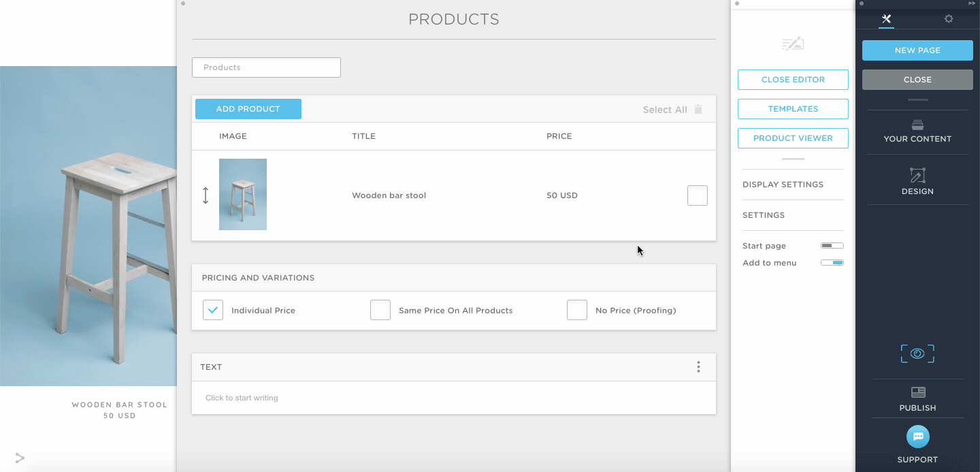The width and height of the screenshot is (980, 472).
Task: Click the TITLE column header
Action: pos(363,136)
